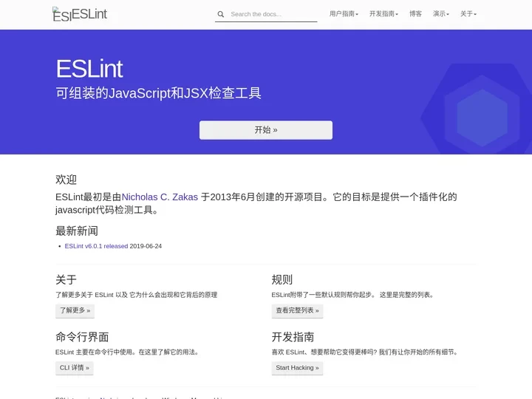Select the ESLint hero title text

89,69
